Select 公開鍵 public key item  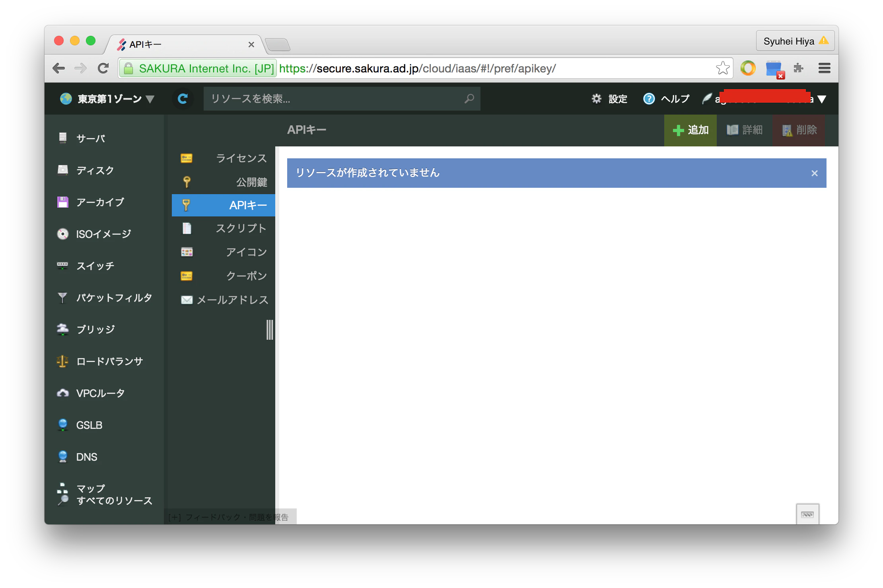coord(224,182)
